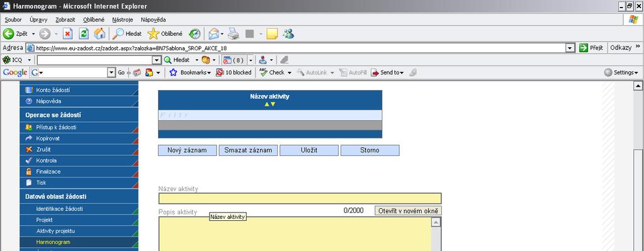This screenshot has height=251, width=644.
Task: Select Zrušit in the sidebar
Action: click(x=79, y=150)
